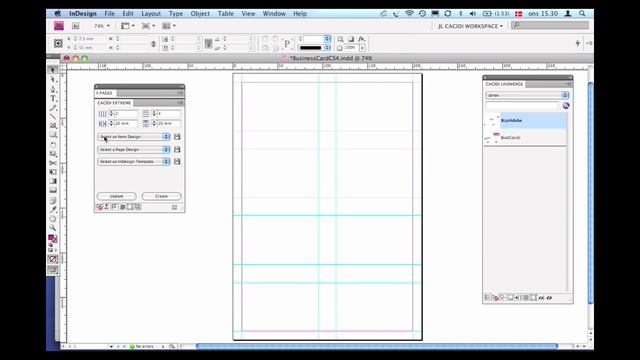Screen dimensions: 640x360
Task: Click the reference point locator grid
Action: [58, 43]
